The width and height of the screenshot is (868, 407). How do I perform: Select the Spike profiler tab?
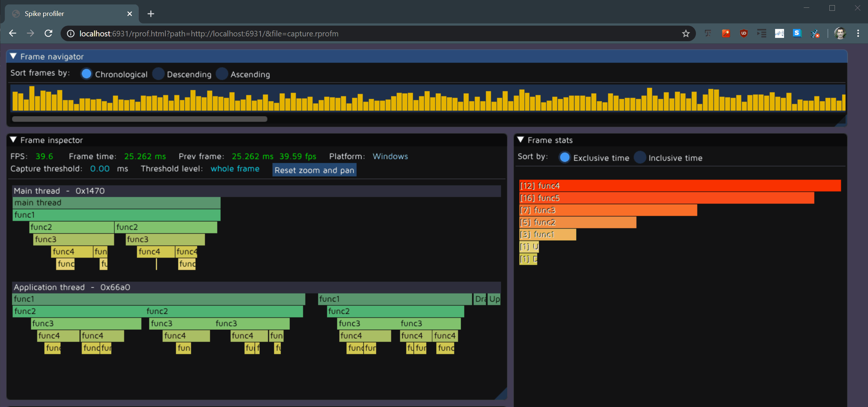pos(72,14)
